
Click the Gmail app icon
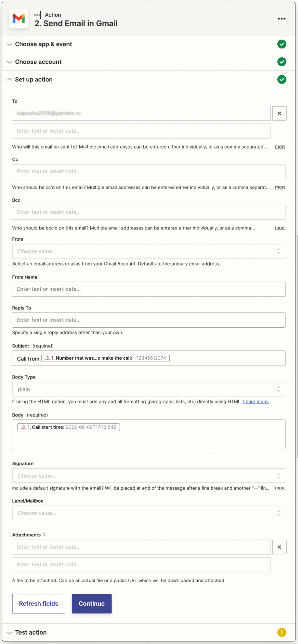tap(19, 19)
